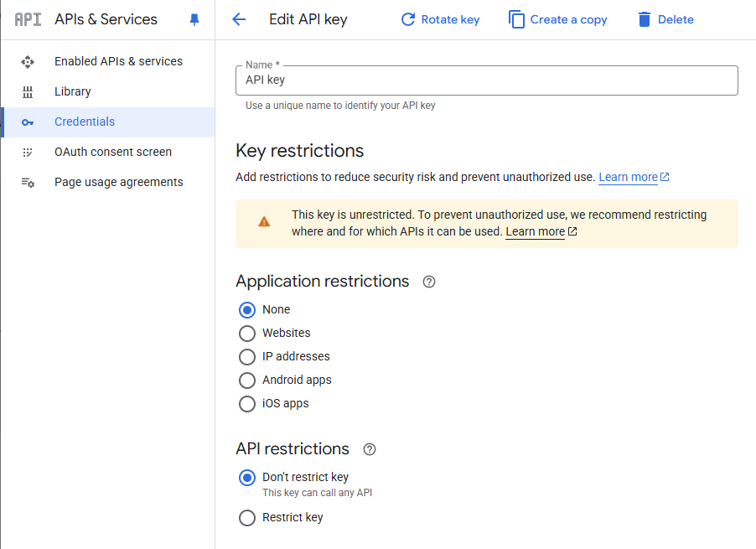
Task: Click the Delete trash can icon
Action: click(645, 20)
